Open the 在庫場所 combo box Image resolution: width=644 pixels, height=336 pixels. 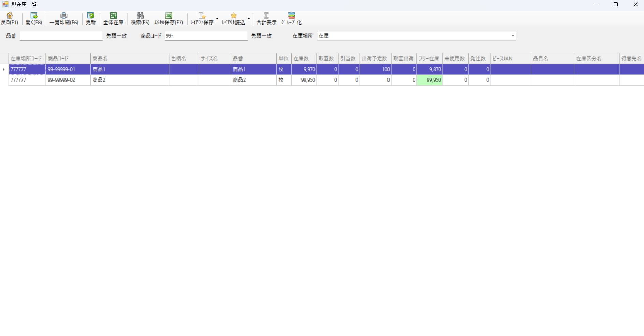point(512,36)
